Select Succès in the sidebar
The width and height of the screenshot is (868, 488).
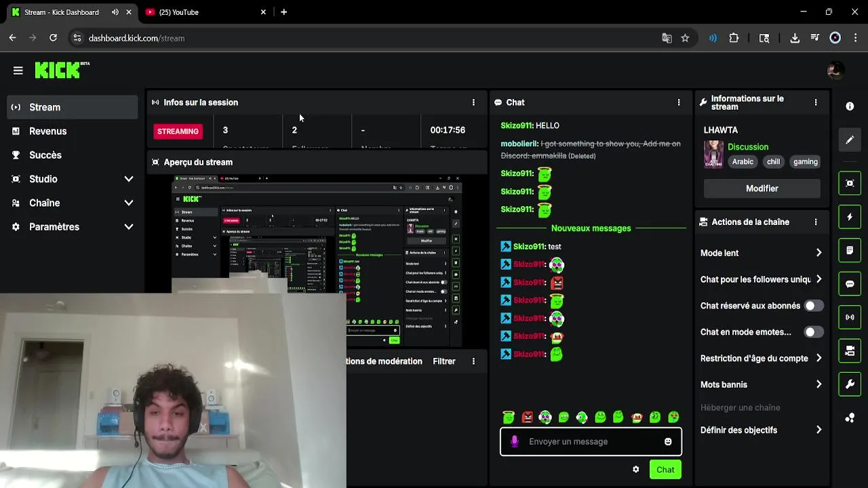[72, 155]
